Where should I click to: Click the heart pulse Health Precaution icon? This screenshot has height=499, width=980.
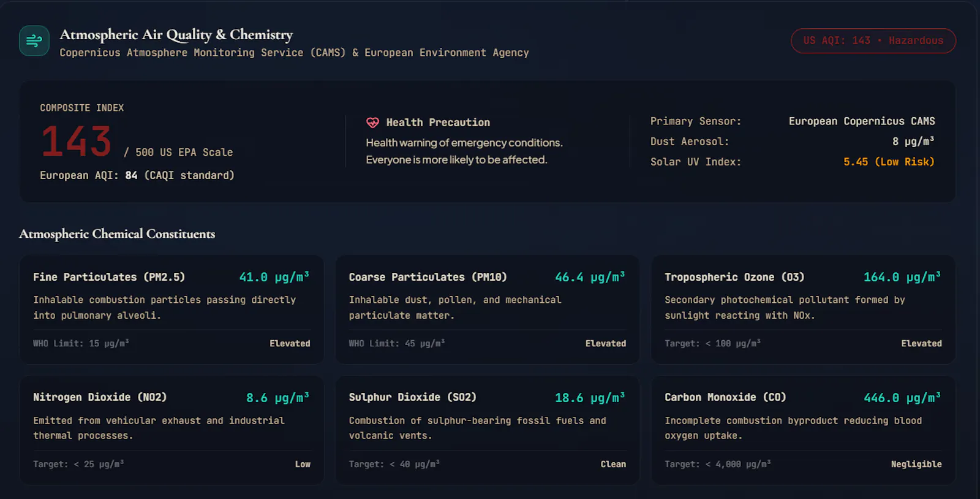click(x=372, y=123)
